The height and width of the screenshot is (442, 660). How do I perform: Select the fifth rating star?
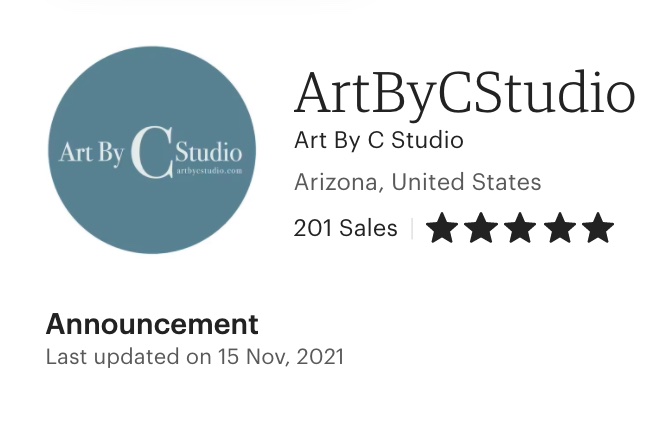coord(598,228)
